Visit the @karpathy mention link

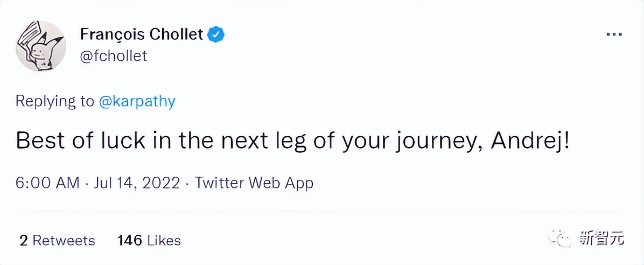pos(137,101)
